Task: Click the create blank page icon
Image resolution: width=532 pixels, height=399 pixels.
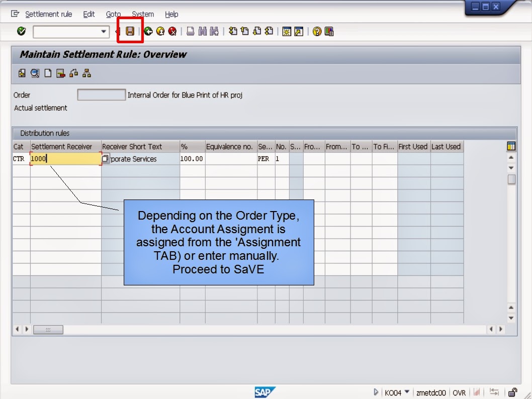Action: (x=48, y=74)
